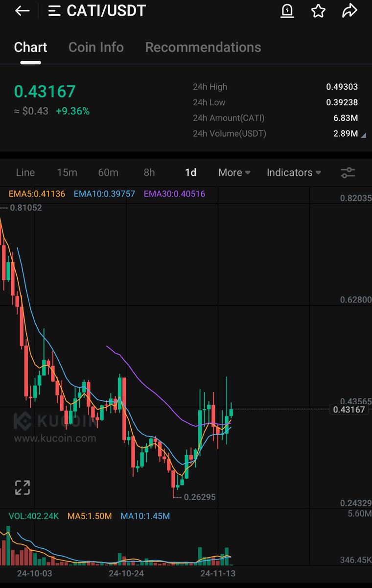The width and height of the screenshot is (372, 588).
Task: Click the ≈ $0.43 fiat value
Action: (x=31, y=111)
